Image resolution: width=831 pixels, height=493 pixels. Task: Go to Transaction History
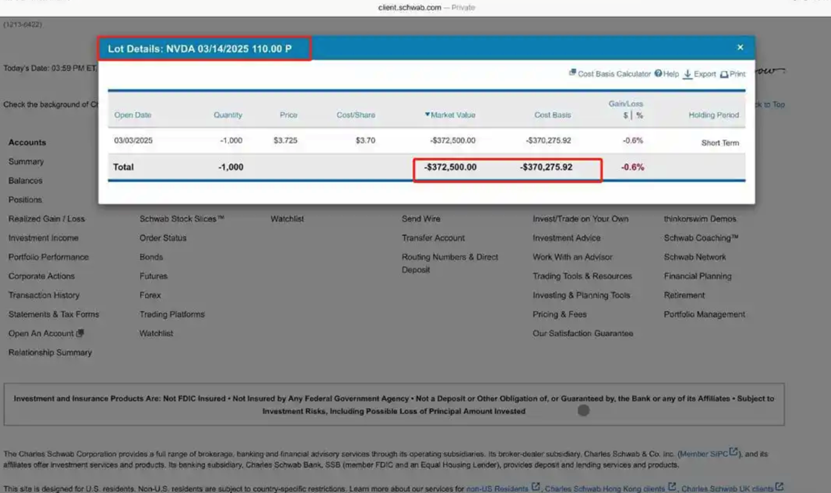[44, 295]
